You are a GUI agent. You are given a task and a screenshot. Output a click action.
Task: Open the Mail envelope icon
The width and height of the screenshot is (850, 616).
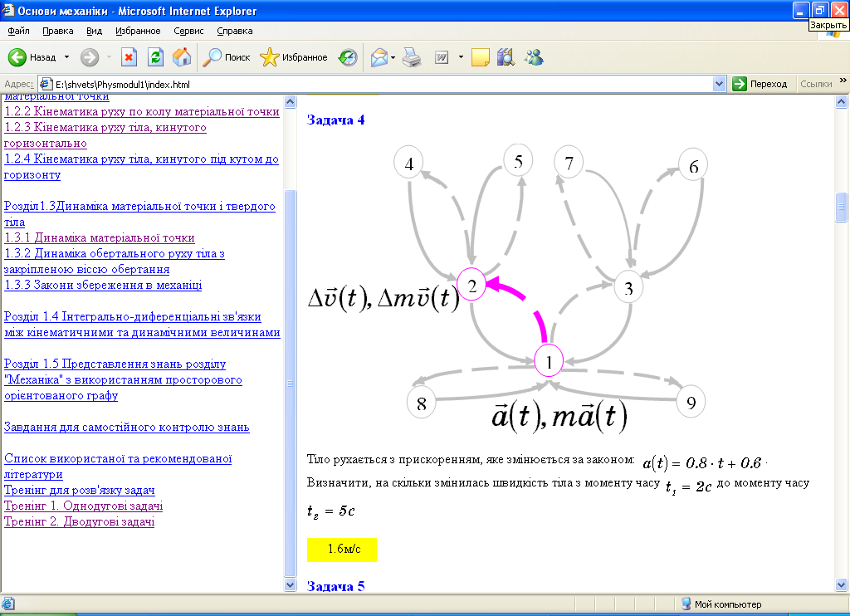pyautogui.click(x=379, y=57)
